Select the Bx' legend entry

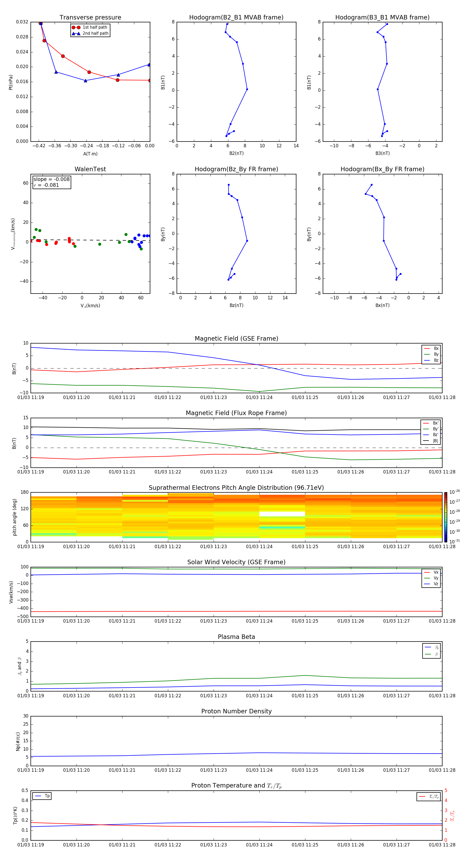(431, 423)
